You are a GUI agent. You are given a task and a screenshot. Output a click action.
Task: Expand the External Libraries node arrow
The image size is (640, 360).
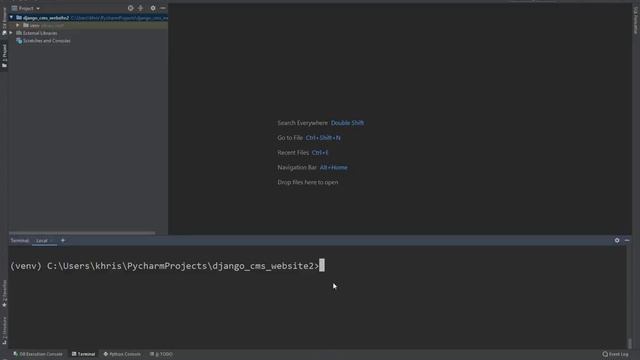pos(11,33)
